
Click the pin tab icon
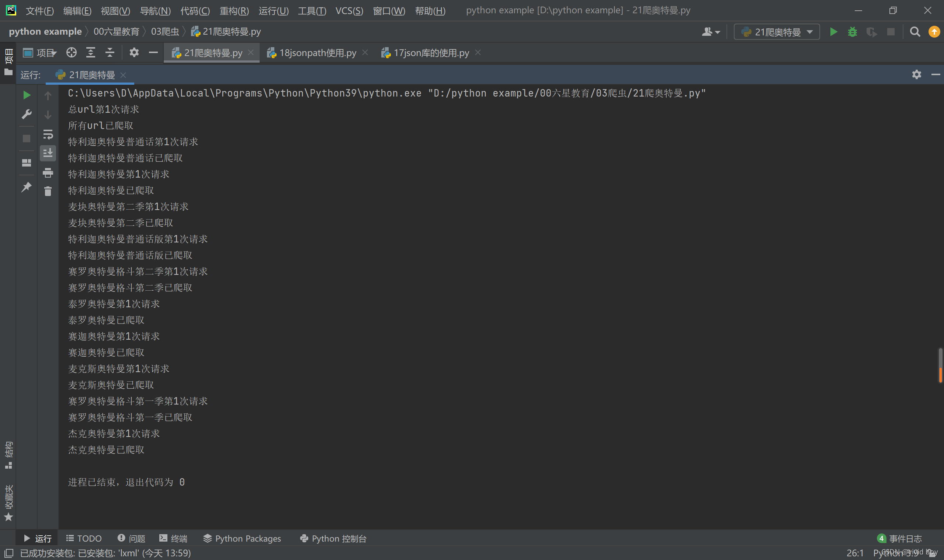coord(27,187)
